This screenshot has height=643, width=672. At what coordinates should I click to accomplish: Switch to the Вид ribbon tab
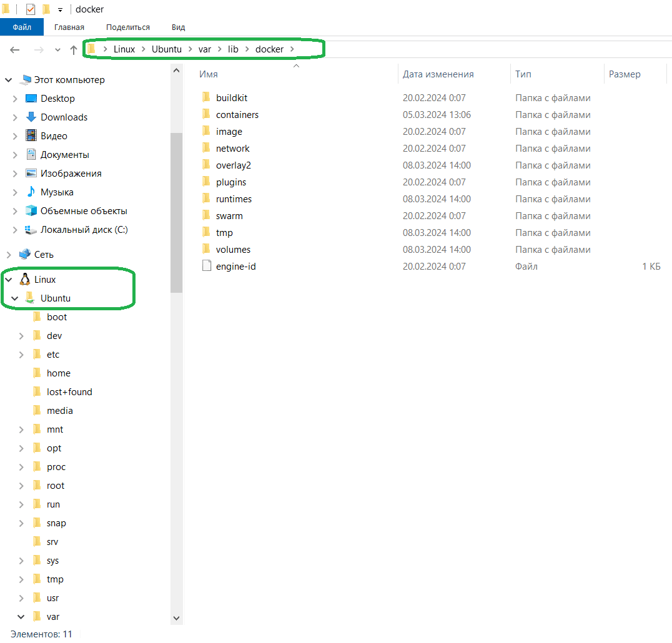pyautogui.click(x=178, y=27)
